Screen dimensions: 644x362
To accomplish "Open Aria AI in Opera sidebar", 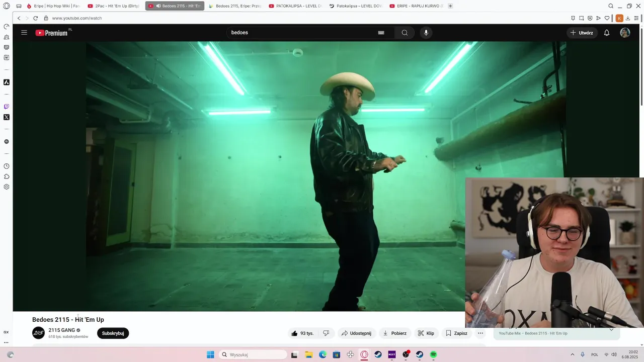I will click(x=7, y=82).
